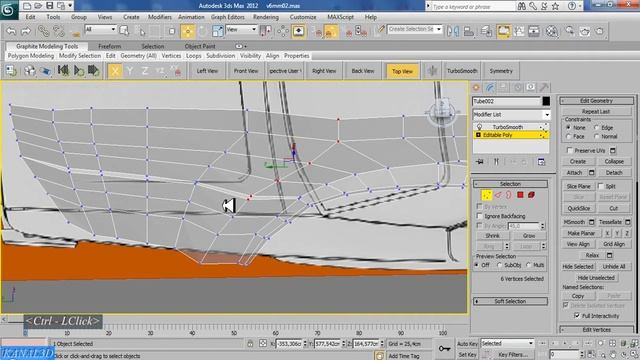Click the QuickSlice button
This screenshot has height=360, width=640.
point(579,208)
